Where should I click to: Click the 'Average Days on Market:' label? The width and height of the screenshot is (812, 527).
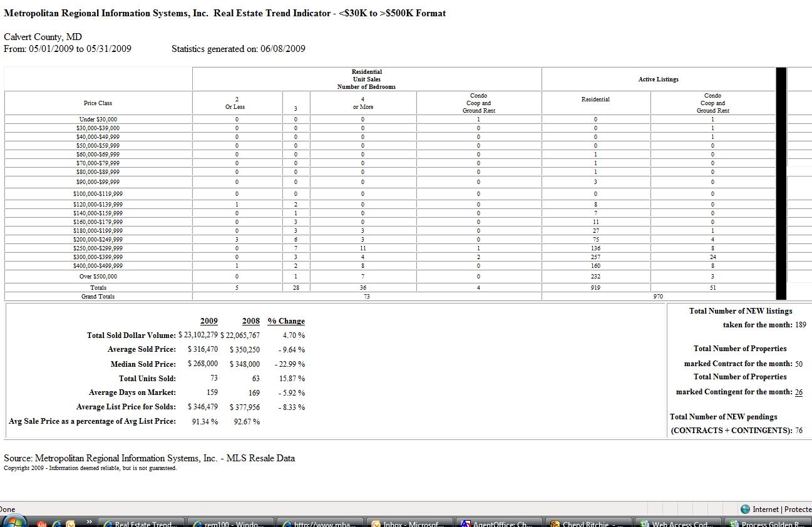point(132,392)
